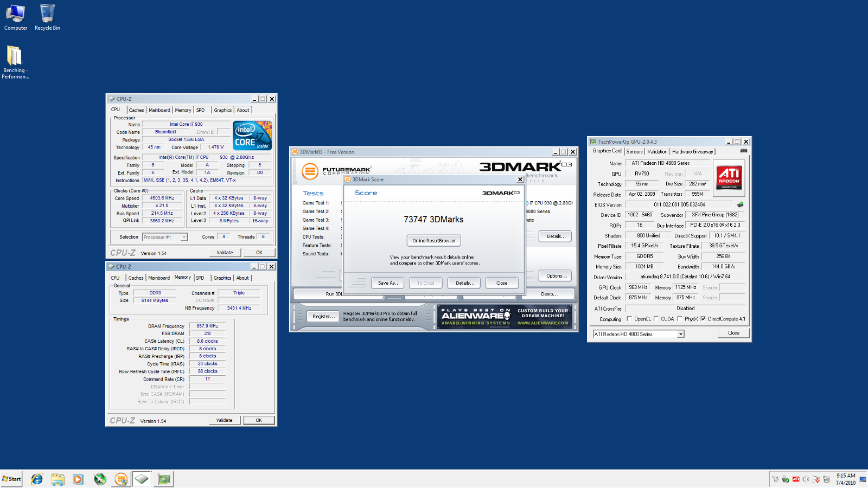The width and height of the screenshot is (868, 488).
Task: Open SPD tab in bottom CPU-Z window
Action: pyautogui.click(x=200, y=278)
